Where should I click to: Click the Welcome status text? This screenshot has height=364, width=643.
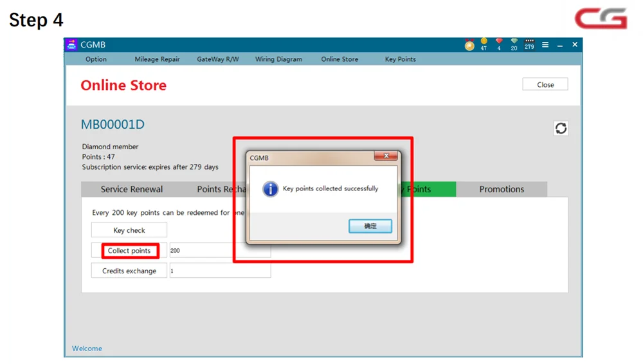click(x=87, y=349)
